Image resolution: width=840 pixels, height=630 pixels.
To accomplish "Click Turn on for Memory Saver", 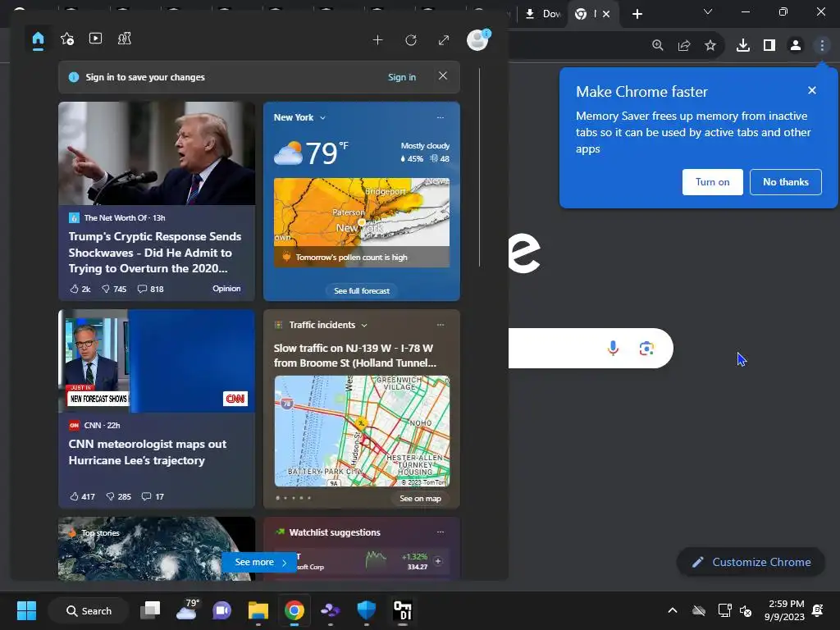I will 713,182.
